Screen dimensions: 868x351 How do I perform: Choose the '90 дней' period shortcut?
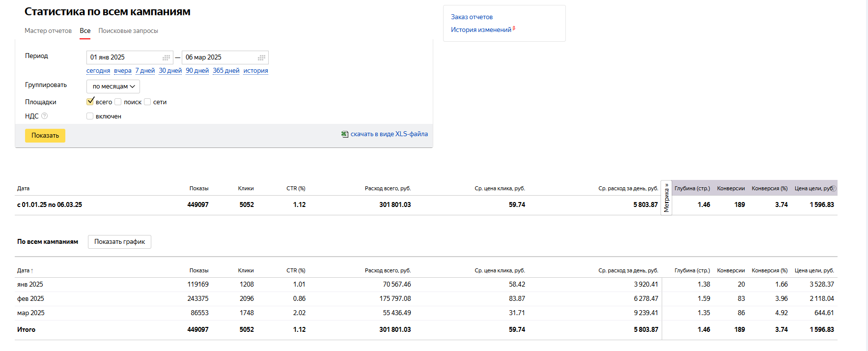click(197, 71)
